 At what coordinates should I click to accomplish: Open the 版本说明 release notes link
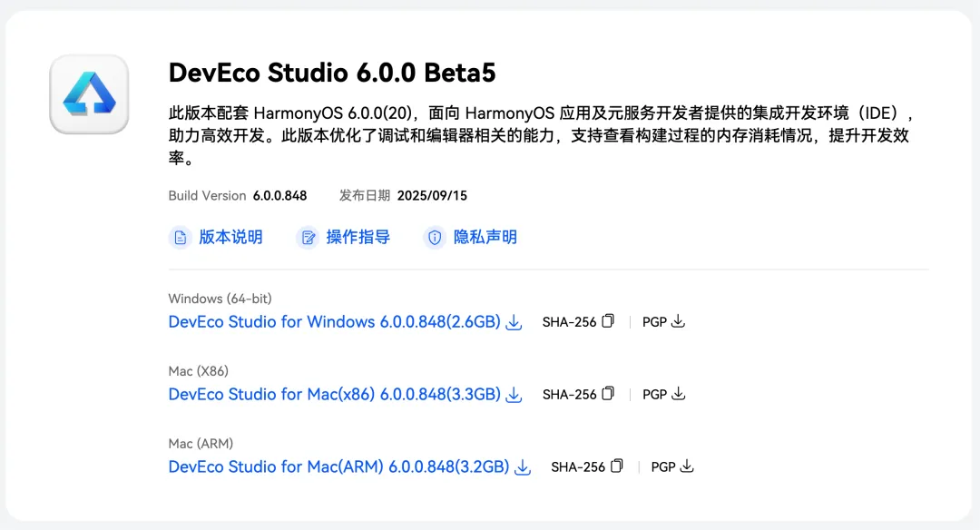pyautogui.click(x=230, y=238)
